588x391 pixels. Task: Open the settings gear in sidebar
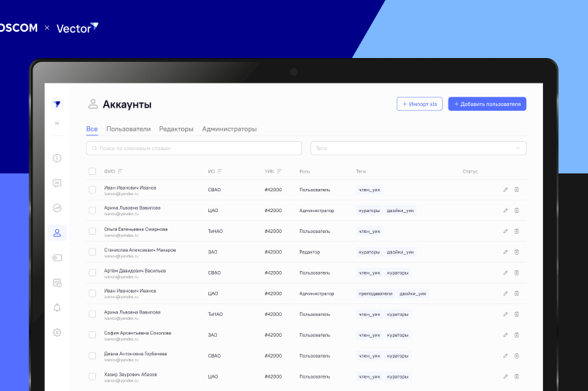click(57, 332)
